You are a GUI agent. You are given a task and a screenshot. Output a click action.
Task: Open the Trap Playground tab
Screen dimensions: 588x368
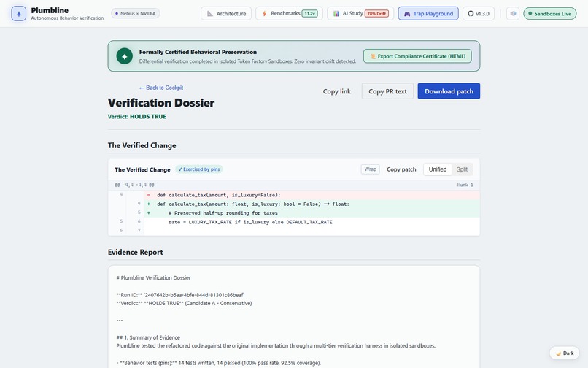tap(428, 14)
